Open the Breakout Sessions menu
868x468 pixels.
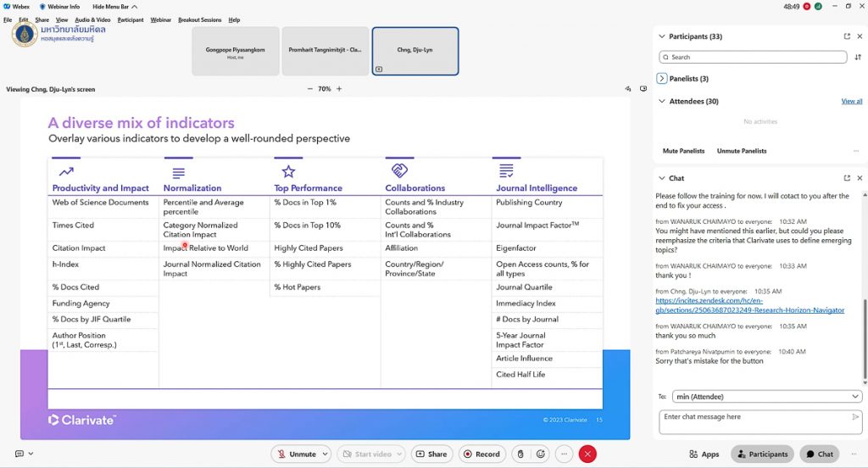click(199, 19)
